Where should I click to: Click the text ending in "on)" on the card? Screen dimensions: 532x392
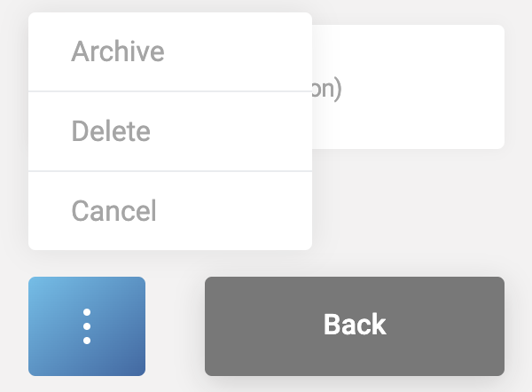(x=328, y=90)
